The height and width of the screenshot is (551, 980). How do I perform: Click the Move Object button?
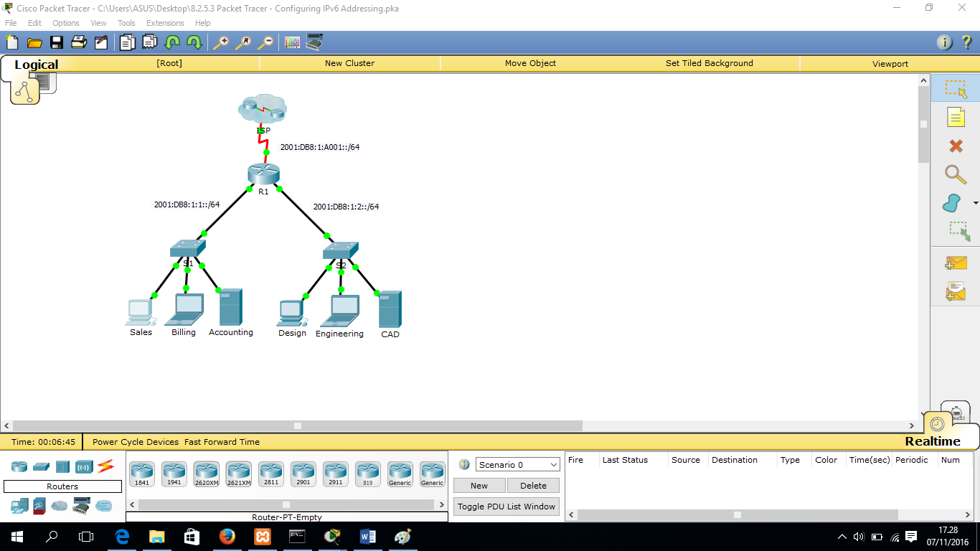(x=530, y=63)
